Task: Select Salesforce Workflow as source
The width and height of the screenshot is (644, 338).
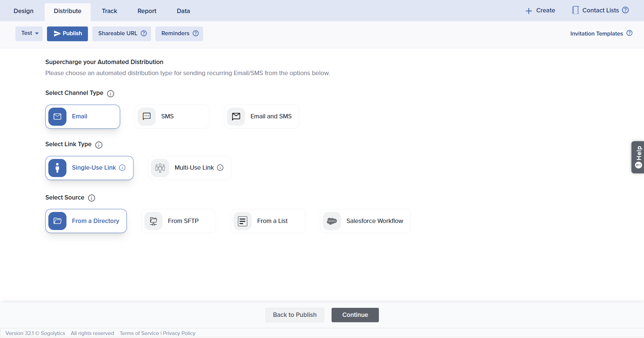Action: point(365,221)
